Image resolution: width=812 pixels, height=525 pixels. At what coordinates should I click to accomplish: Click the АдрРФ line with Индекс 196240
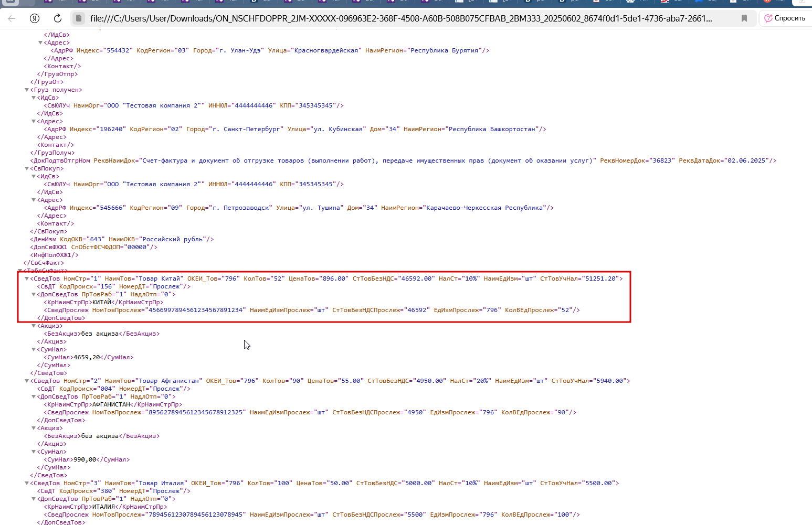(295, 130)
